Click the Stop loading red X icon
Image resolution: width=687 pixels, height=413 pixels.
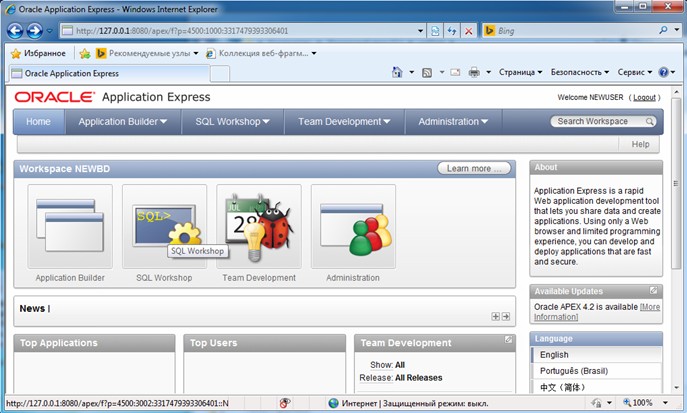[469, 31]
